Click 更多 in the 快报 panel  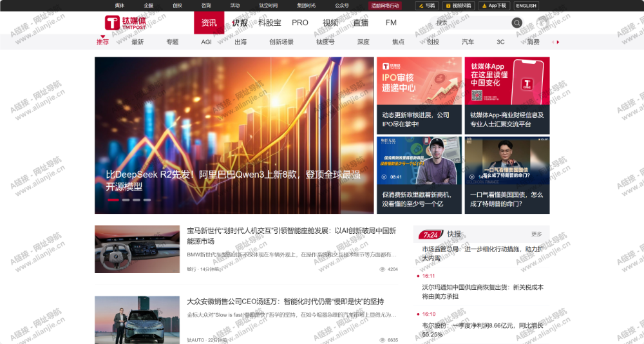(536, 234)
